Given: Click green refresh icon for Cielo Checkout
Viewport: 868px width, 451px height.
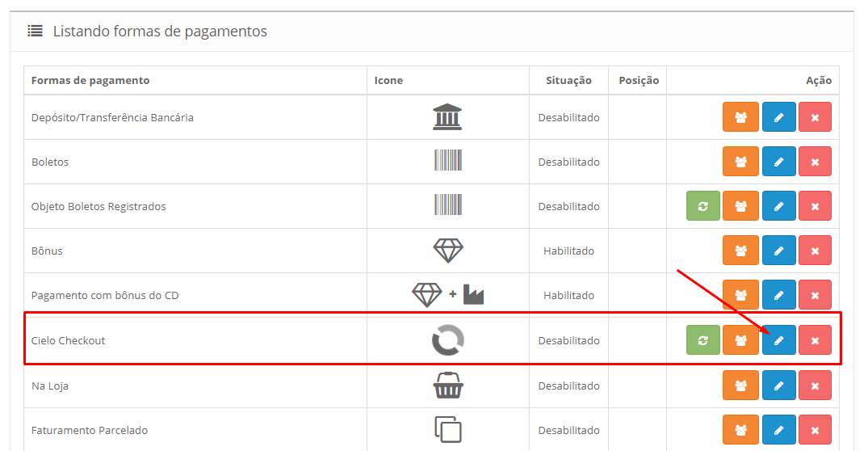Looking at the screenshot, I should pos(703,340).
